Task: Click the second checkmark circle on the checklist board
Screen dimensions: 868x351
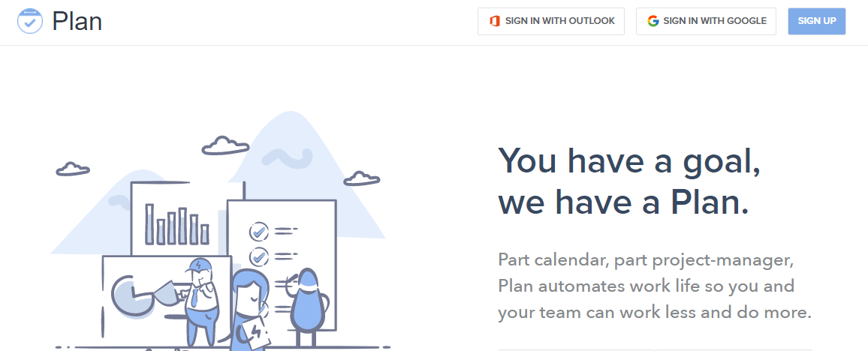Action: click(x=258, y=256)
